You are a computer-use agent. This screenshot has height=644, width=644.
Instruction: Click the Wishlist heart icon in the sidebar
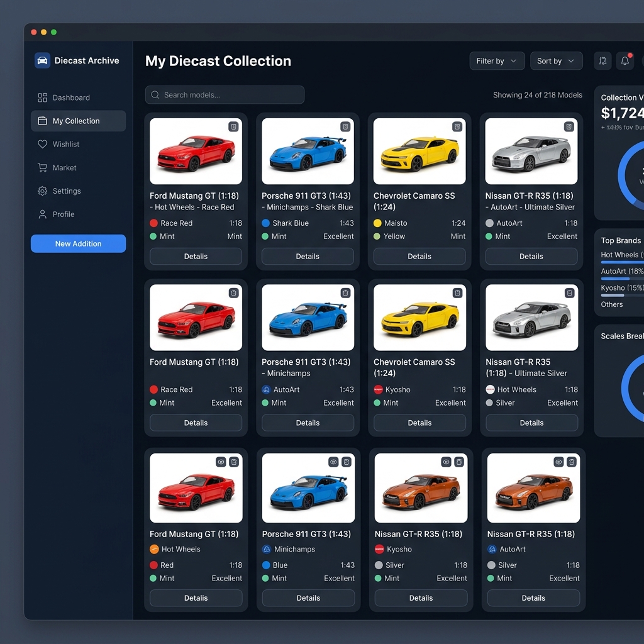[42, 144]
